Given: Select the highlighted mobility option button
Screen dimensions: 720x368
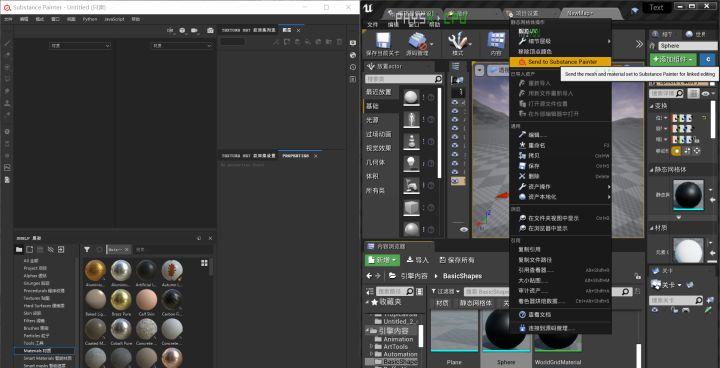Looking at the screenshot, I should coord(676,151).
